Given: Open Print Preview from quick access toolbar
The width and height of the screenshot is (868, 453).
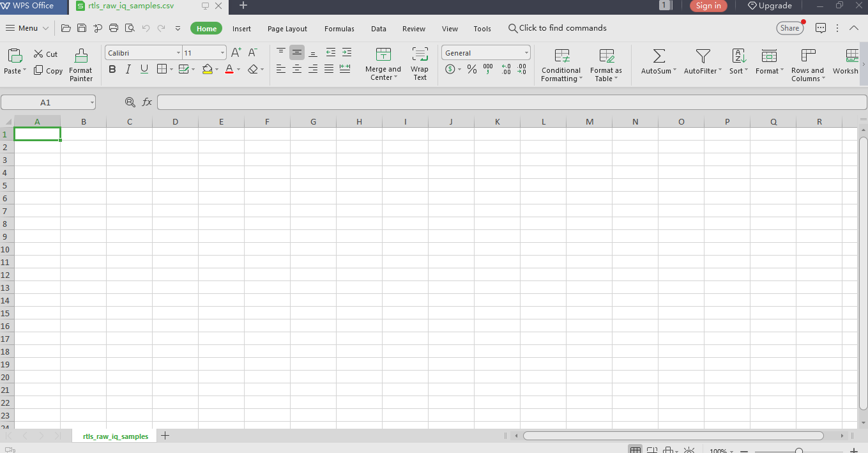Looking at the screenshot, I should [130, 28].
